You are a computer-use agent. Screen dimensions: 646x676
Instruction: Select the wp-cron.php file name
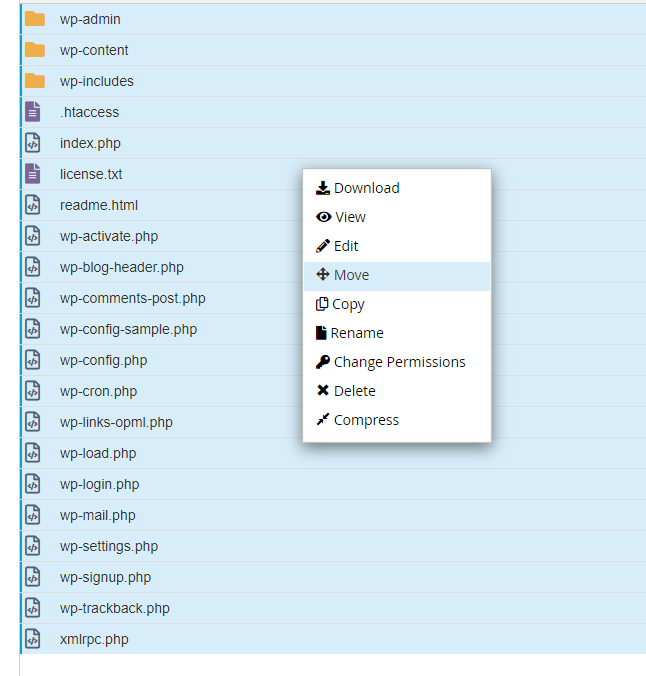98,392
